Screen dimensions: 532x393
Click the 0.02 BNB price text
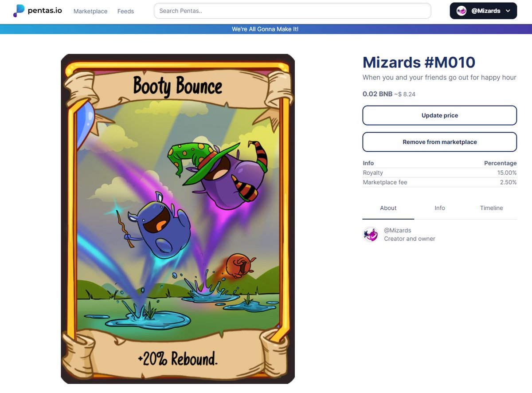coord(377,94)
